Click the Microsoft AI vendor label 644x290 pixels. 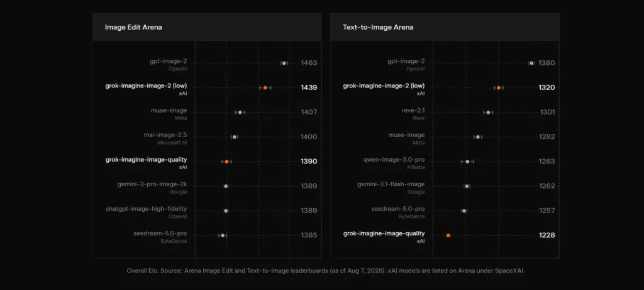[172, 143]
